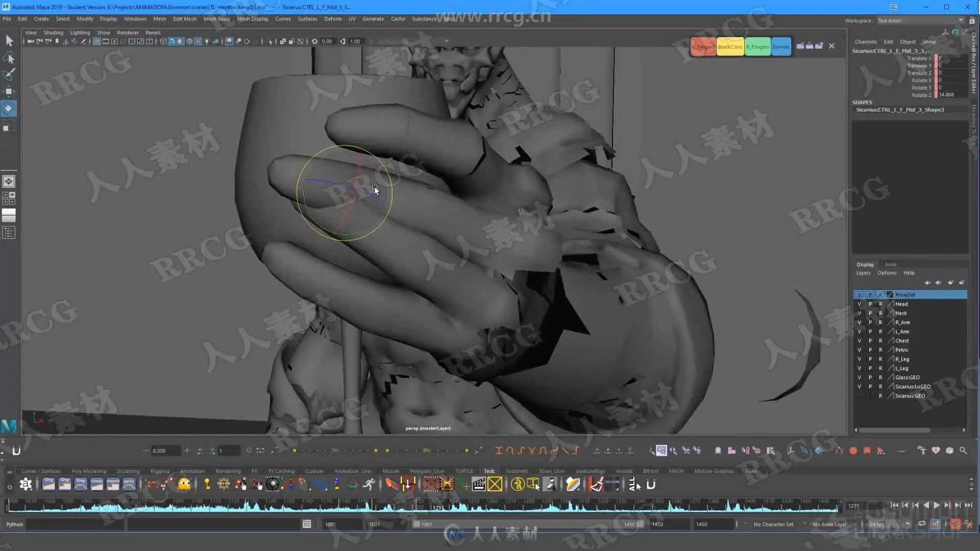Click the ALL select shelf icon
Image resolution: width=980 pixels, height=551 pixels.
[634, 484]
